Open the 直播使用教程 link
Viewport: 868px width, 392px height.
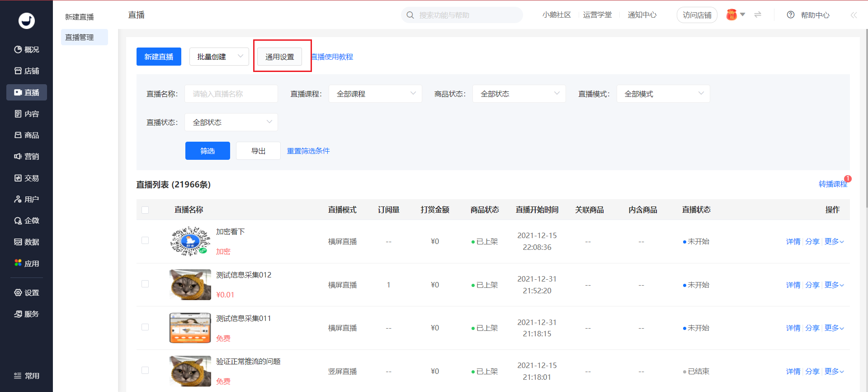pos(332,57)
